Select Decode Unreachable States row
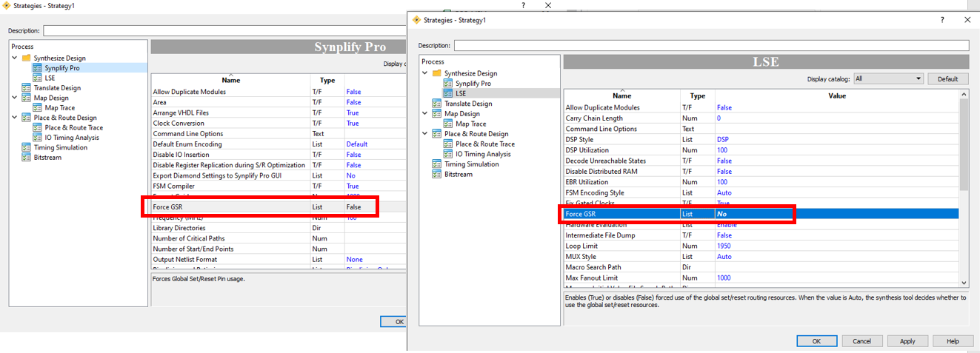The image size is (980, 353). [761, 161]
